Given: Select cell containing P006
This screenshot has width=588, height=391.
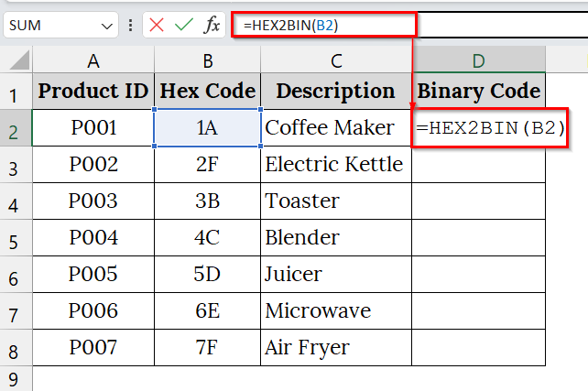Looking at the screenshot, I should (93, 311).
